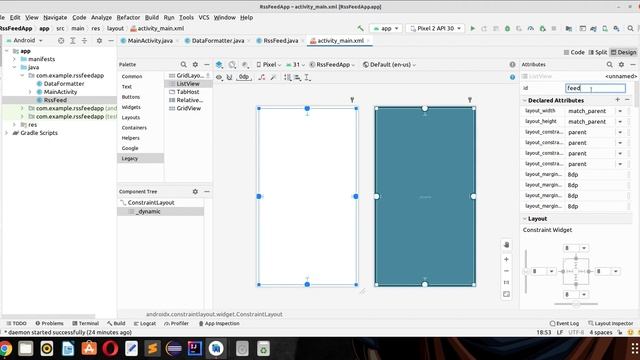Click the id input field containing feed

(x=595, y=88)
